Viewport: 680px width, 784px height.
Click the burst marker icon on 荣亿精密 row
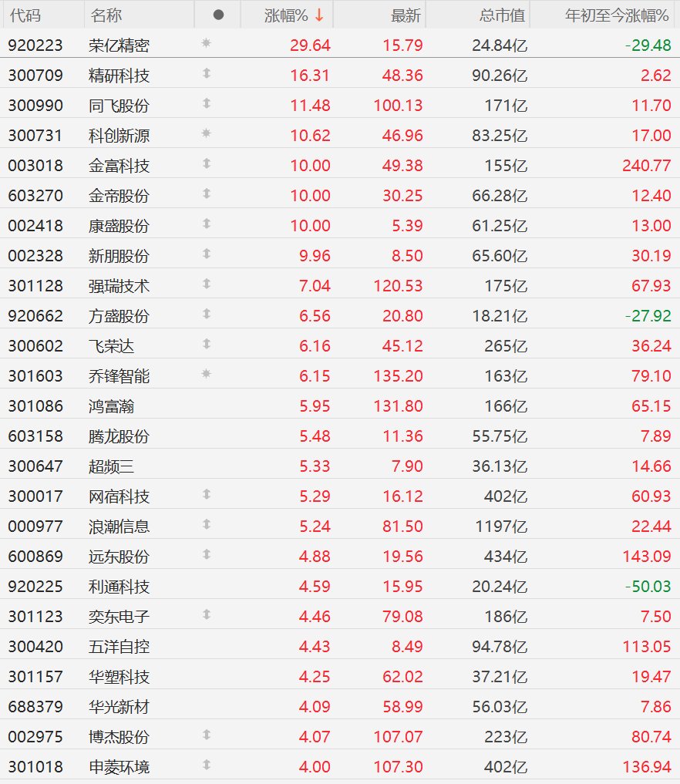click(206, 43)
